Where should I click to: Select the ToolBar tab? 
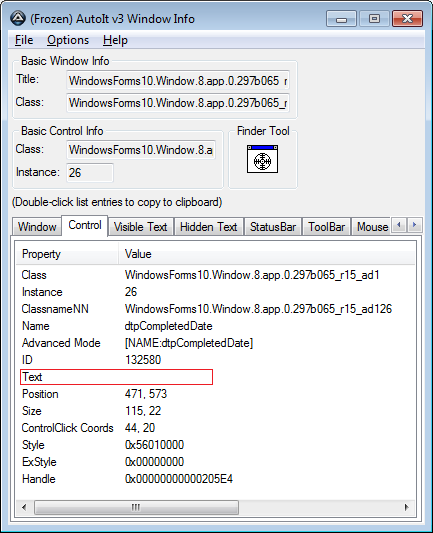tap(327, 227)
